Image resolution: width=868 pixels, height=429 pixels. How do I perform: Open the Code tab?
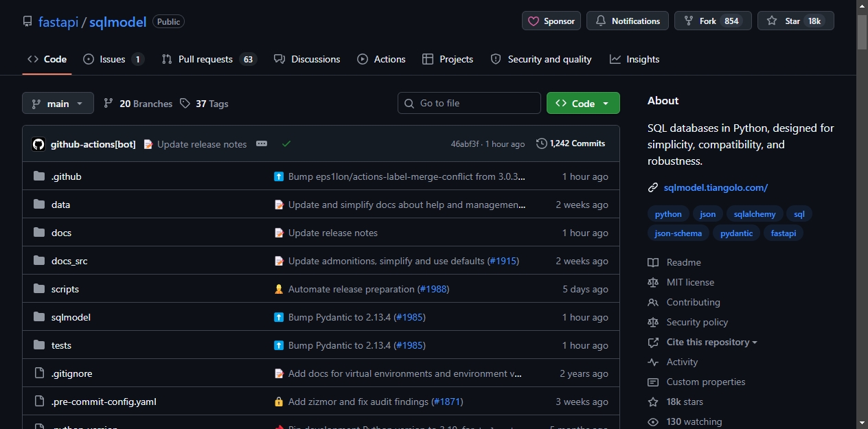coord(47,59)
